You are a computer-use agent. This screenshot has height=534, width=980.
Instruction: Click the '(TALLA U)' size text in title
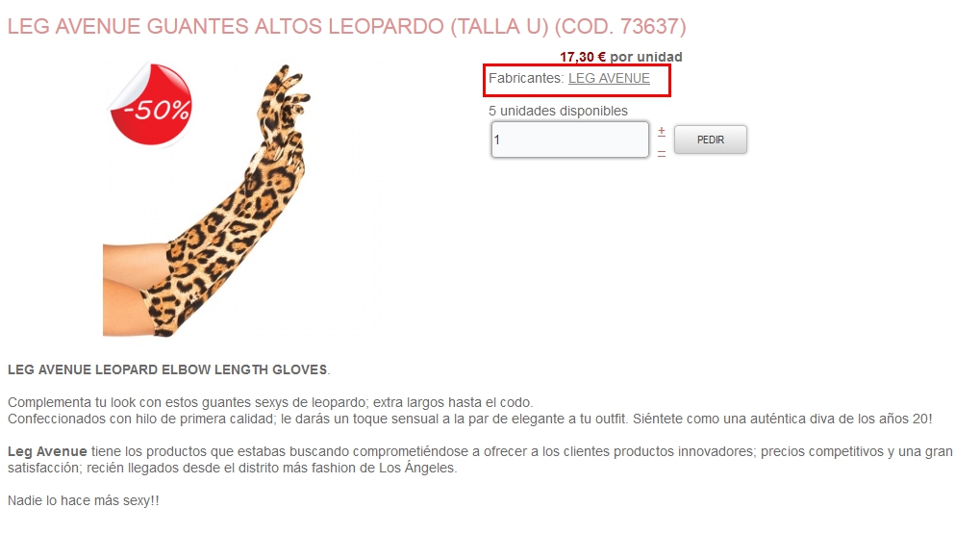click(x=499, y=26)
